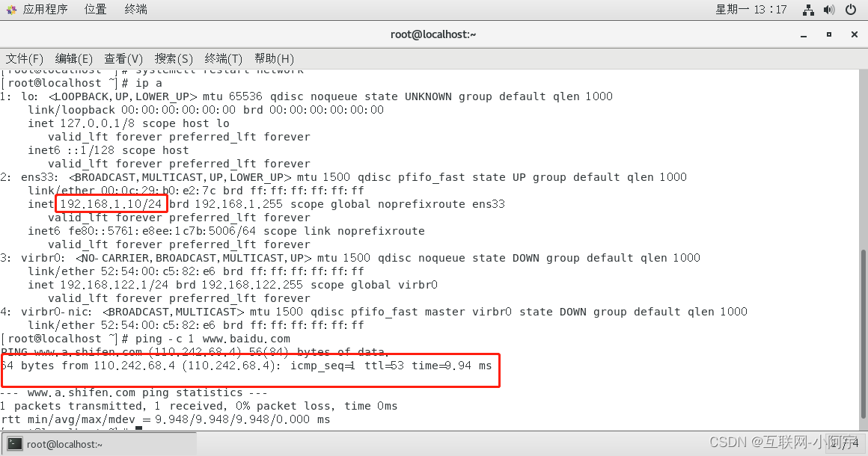
Task: Click the 'link/loopback' line
Action: (206, 110)
